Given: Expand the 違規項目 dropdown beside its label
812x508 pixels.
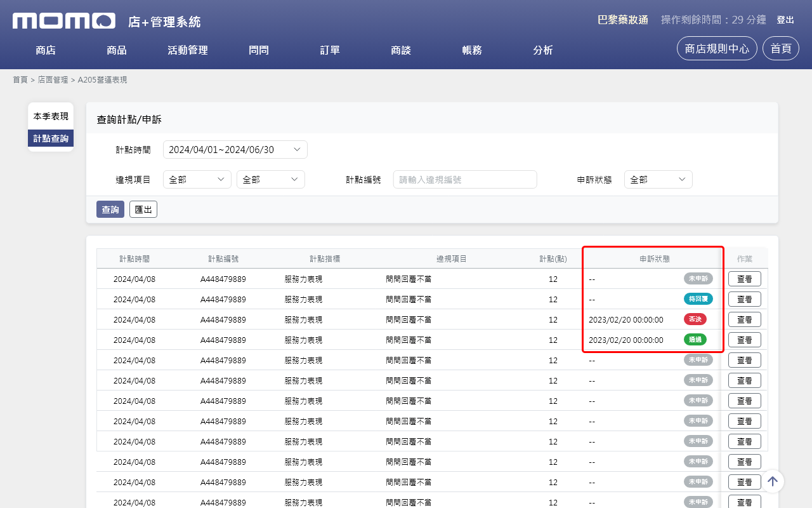Looking at the screenshot, I should click(197, 180).
